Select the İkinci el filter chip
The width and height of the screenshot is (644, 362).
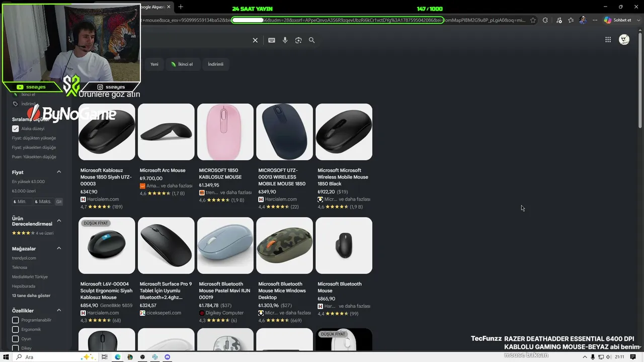(x=182, y=64)
